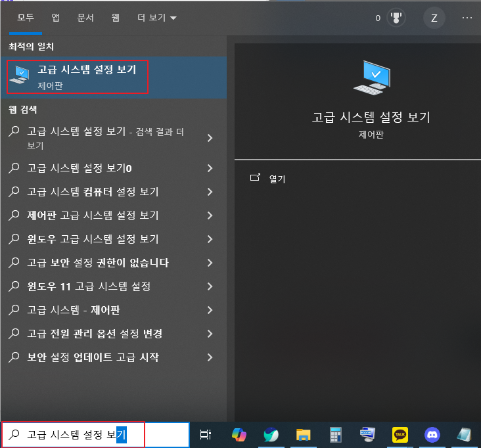This screenshot has height=448, width=481.
Task: Click the Task View taskbar icon
Action: 205,434
